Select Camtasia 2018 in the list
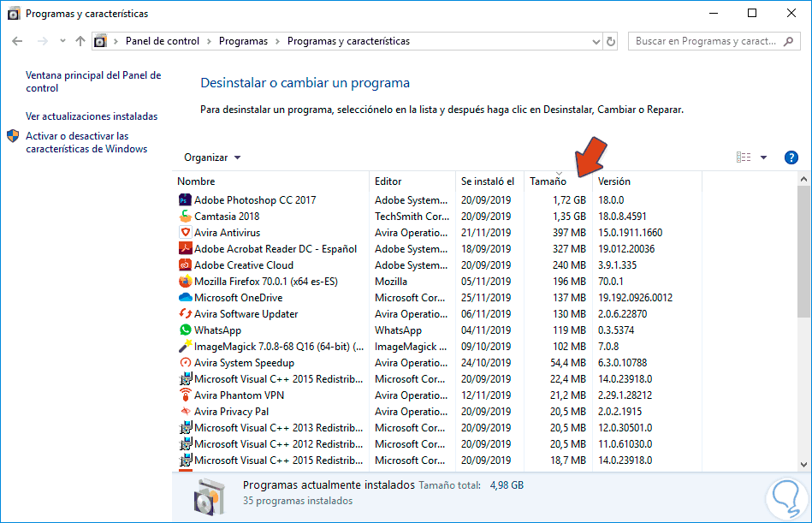 point(227,217)
